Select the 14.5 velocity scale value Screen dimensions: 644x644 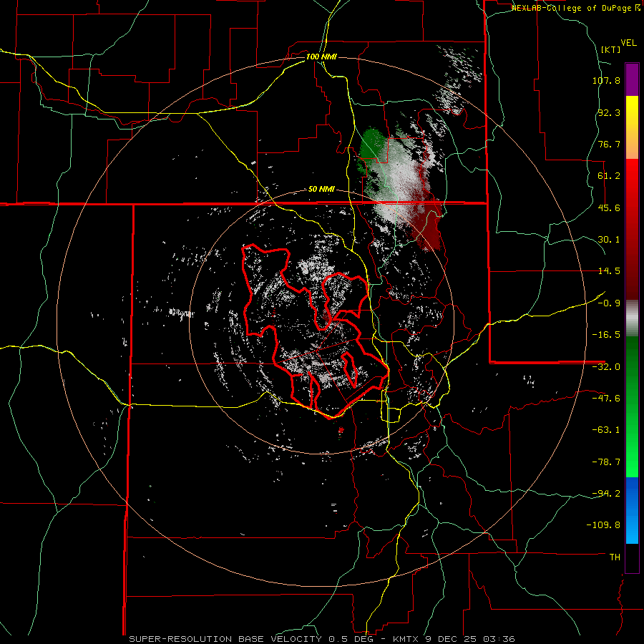(x=609, y=271)
